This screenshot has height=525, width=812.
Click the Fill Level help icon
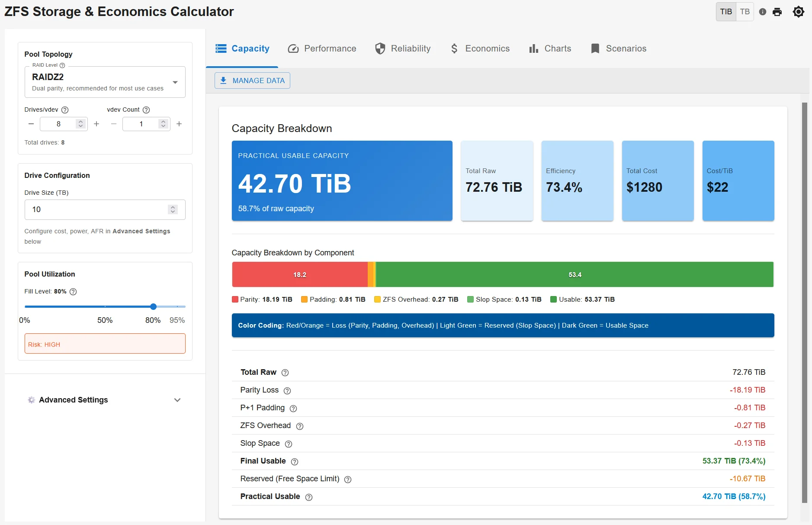(x=72, y=292)
